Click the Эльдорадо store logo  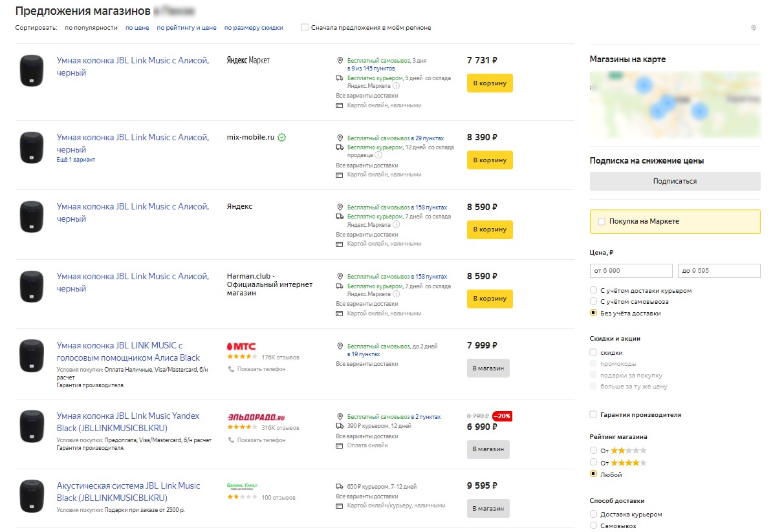click(256, 417)
